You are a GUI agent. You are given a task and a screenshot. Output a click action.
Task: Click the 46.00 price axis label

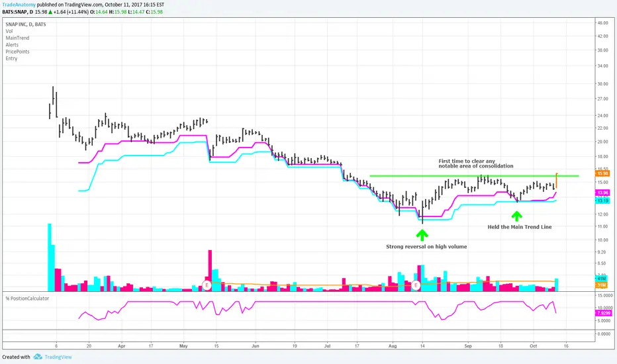[603, 23]
